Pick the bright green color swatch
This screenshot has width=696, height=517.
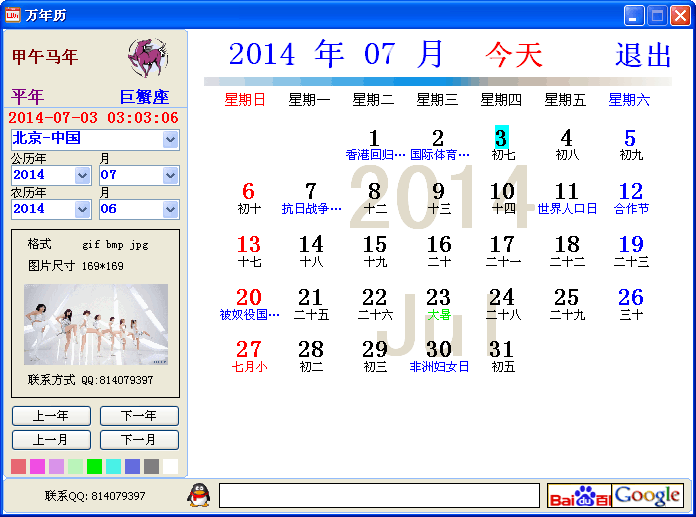[95, 466]
